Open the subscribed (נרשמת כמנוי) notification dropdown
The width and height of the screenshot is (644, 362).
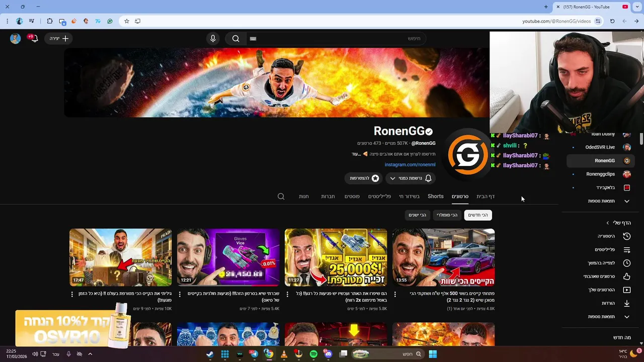pos(410,178)
